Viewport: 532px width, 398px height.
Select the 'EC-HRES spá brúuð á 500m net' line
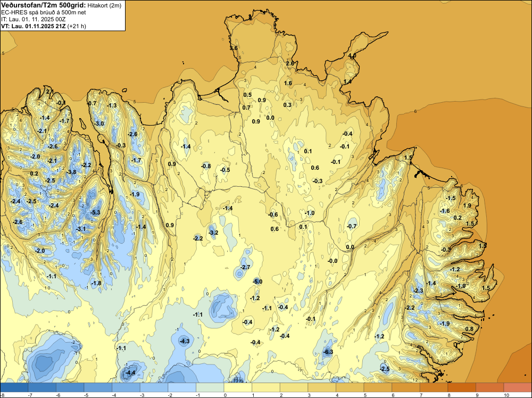44,12
